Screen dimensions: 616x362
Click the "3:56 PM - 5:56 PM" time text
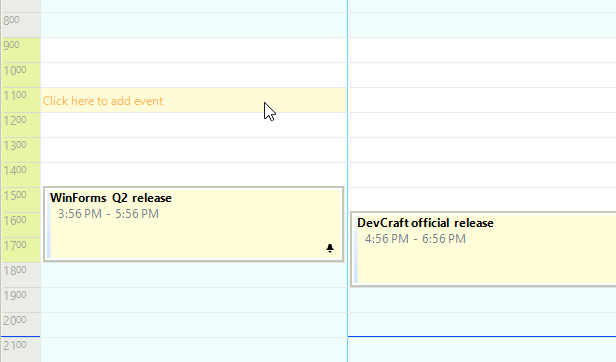pyautogui.click(x=108, y=214)
